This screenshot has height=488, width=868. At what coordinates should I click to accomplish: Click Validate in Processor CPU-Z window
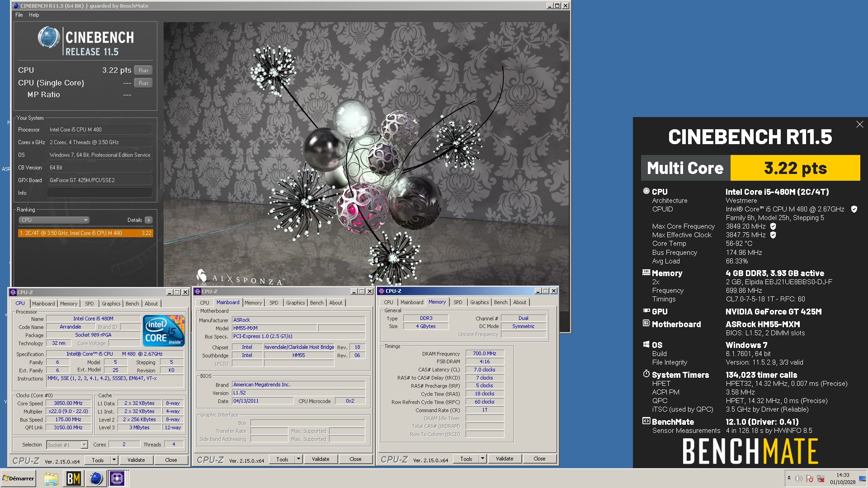click(x=136, y=460)
